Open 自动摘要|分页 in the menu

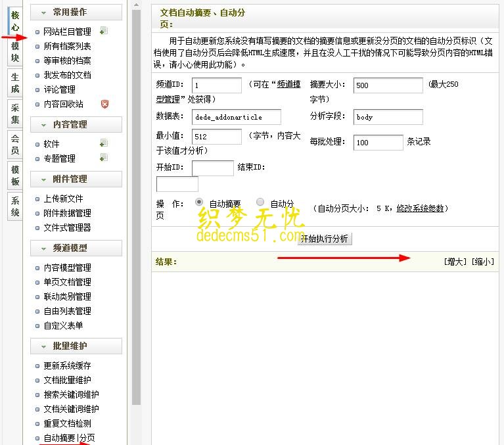(x=70, y=438)
